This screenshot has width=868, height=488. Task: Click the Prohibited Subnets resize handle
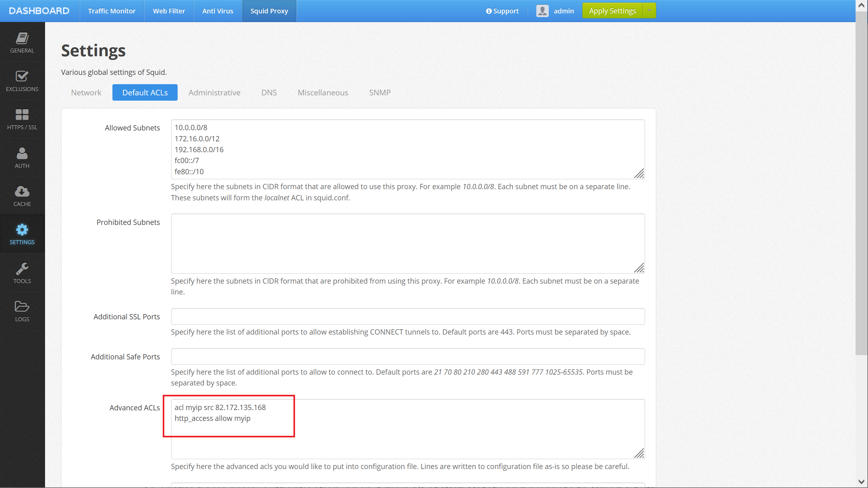click(x=639, y=267)
